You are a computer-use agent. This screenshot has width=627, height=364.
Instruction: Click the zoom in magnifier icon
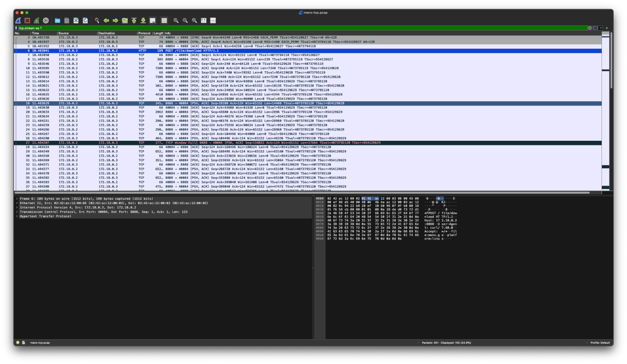[176, 20]
